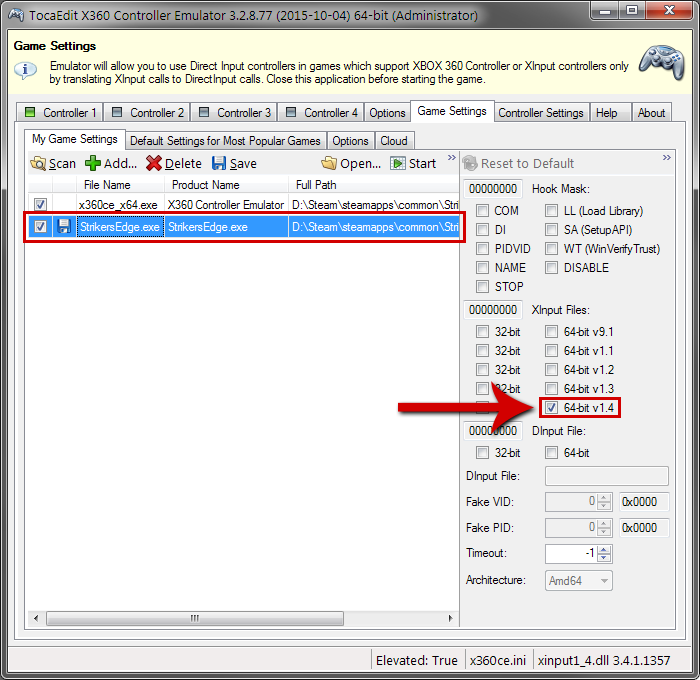Open the Controller 4 tab
The width and height of the screenshot is (700, 680).
321,113
